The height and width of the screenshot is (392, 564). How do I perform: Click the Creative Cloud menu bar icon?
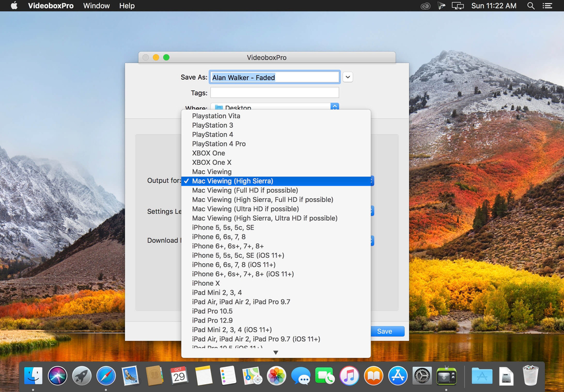(425, 6)
